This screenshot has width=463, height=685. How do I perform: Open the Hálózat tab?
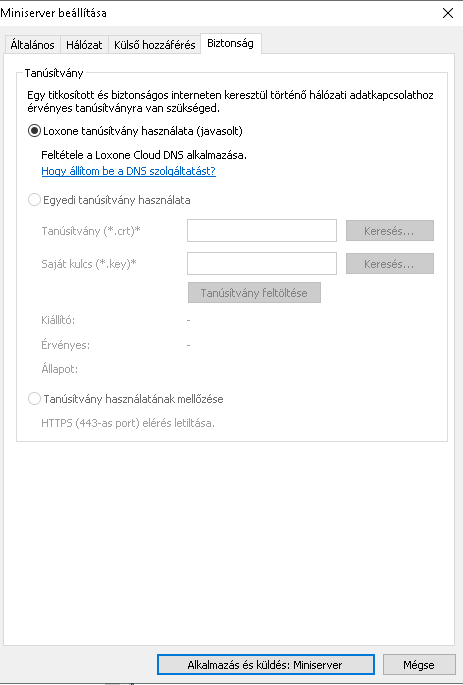(x=84, y=45)
